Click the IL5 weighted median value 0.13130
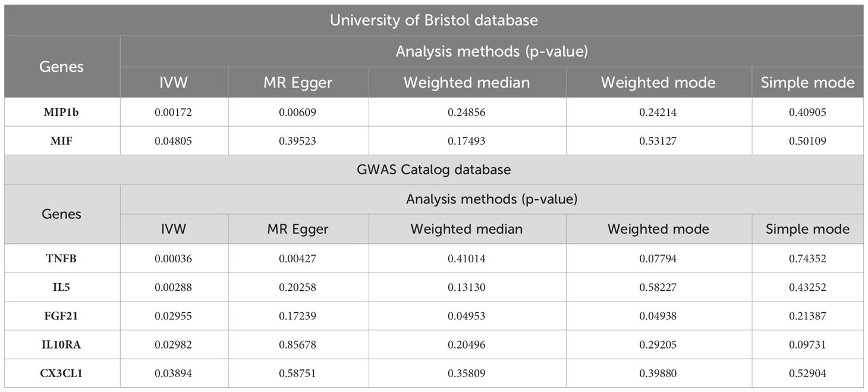868x392 pixels. pos(467,287)
